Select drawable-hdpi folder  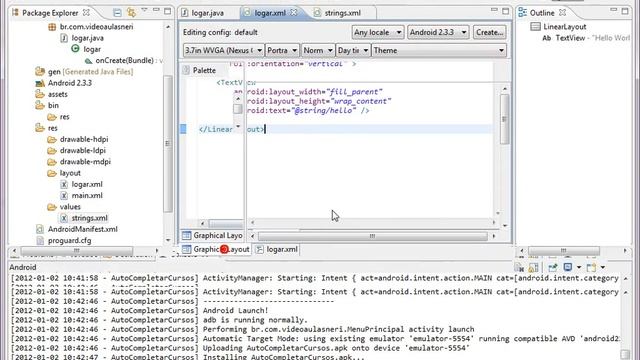[84, 139]
